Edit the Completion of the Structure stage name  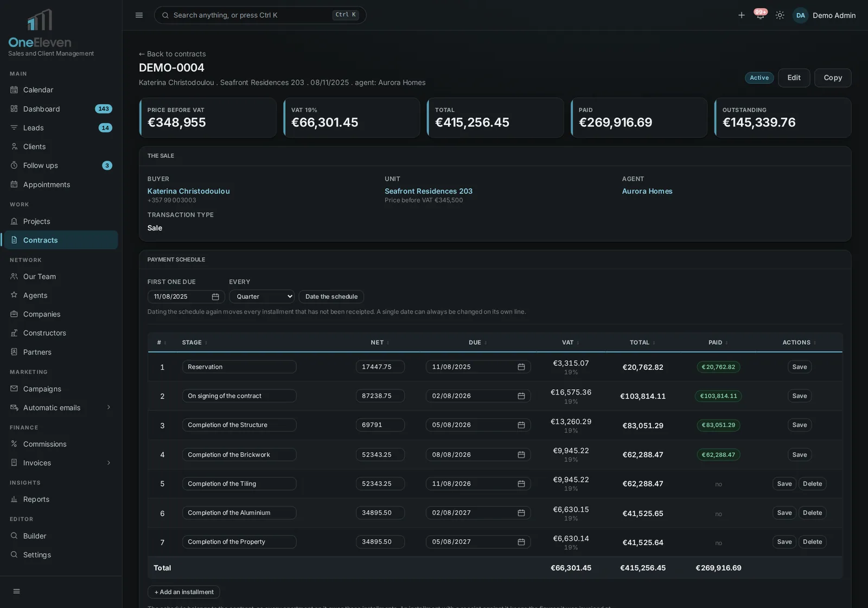click(239, 425)
